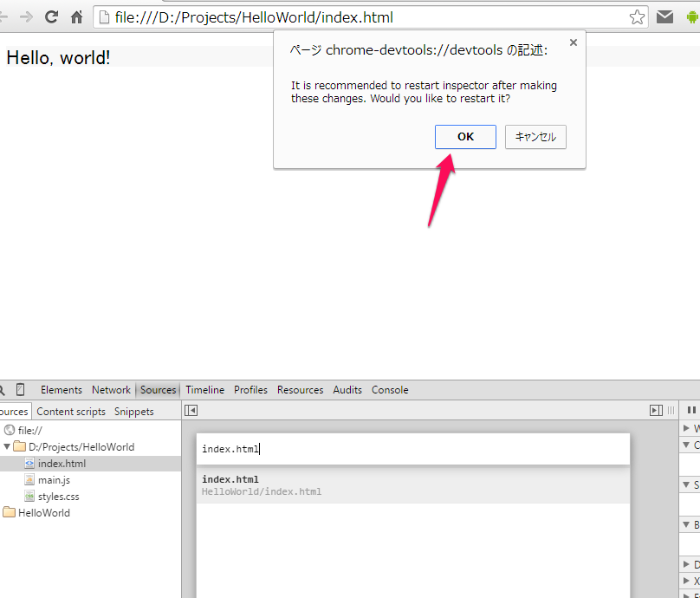This screenshot has width=700, height=598.
Task: Toggle the Breakpoints section visibility
Action: pyautogui.click(x=687, y=523)
